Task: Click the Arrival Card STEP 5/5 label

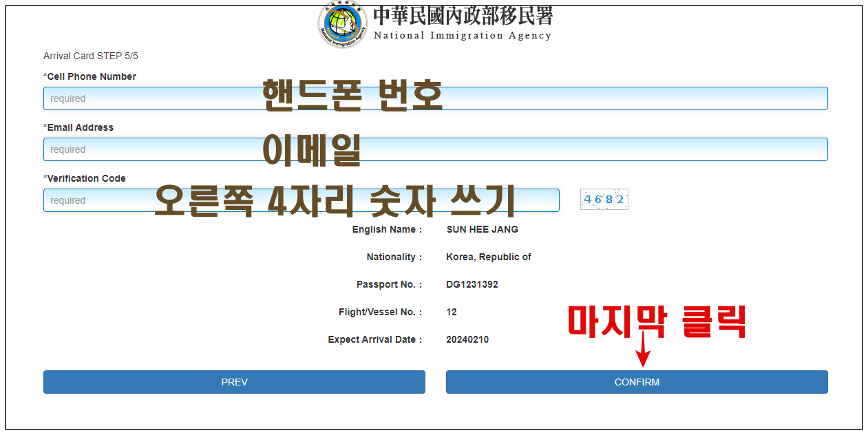Action: (x=90, y=56)
